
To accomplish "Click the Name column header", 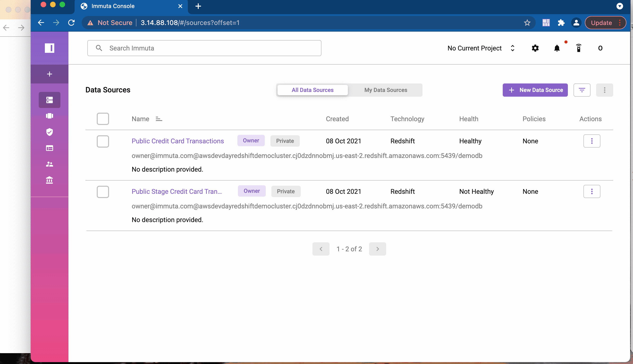I will 140,119.
